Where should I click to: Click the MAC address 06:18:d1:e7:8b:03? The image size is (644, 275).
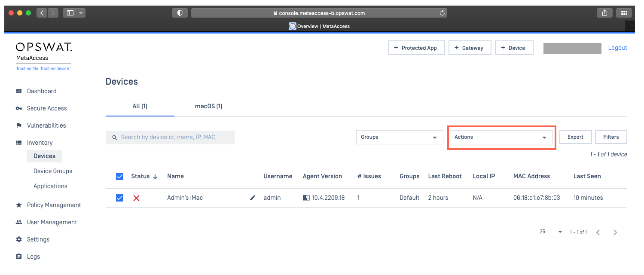click(x=537, y=198)
